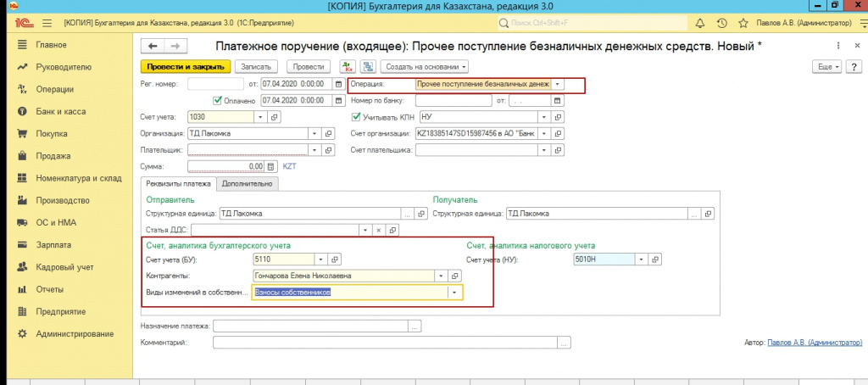This screenshot has width=868, height=385.
Task: Open the calendar picker for the document date
Action: point(339,84)
